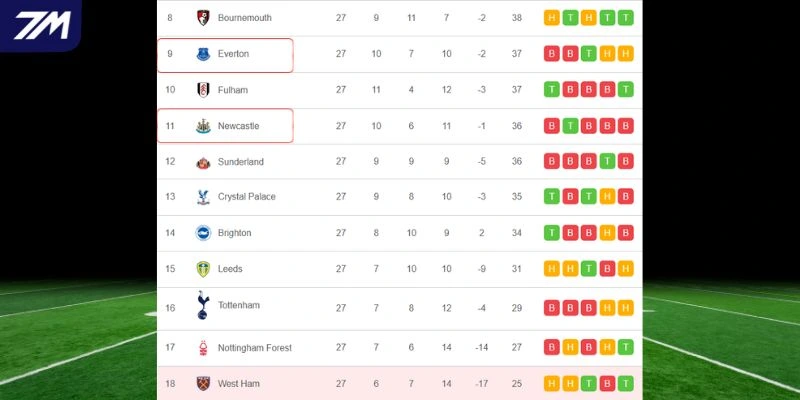The image size is (800, 400).
Task: Click the Nottingham Forest club crest
Action: pos(203,348)
